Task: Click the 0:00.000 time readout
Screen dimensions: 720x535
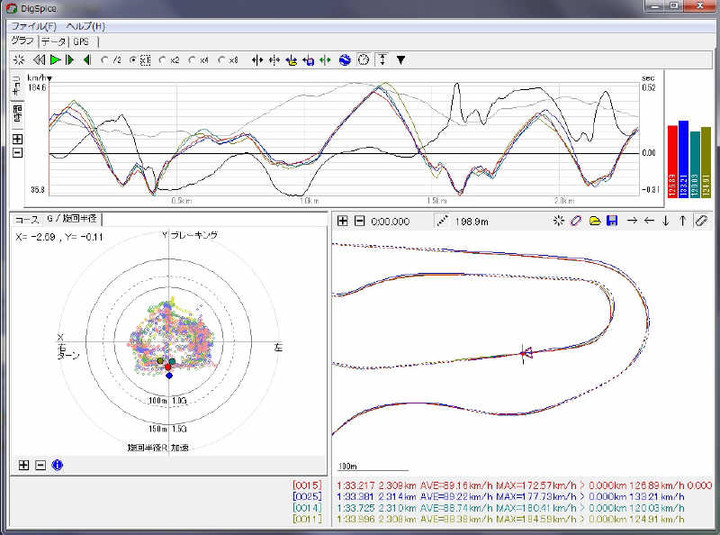Action: [x=390, y=221]
